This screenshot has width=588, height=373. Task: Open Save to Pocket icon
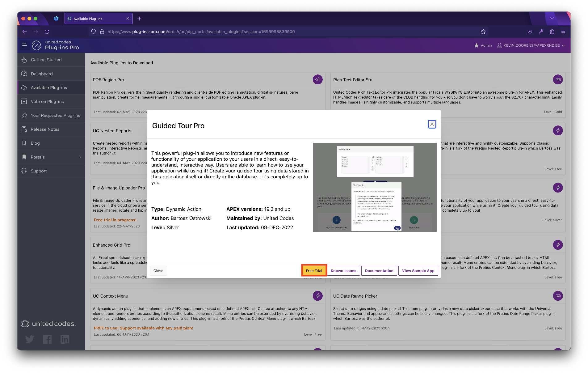pos(530,32)
